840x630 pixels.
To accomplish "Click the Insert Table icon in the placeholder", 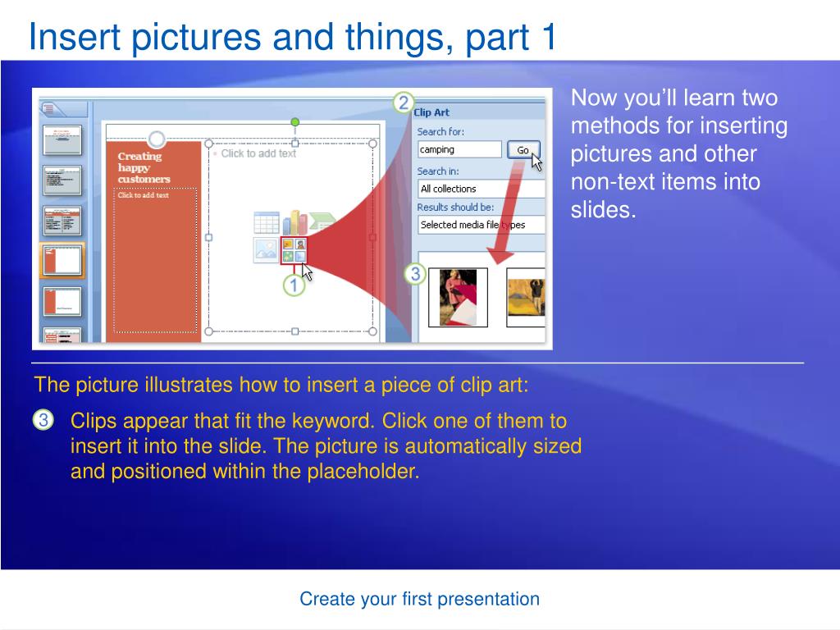I will (x=267, y=223).
